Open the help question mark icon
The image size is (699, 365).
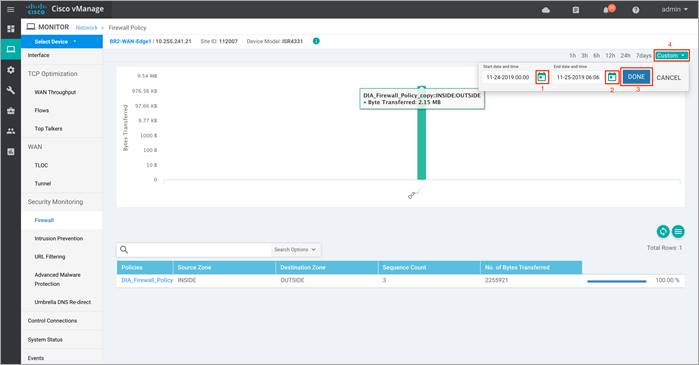pos(636,10)
